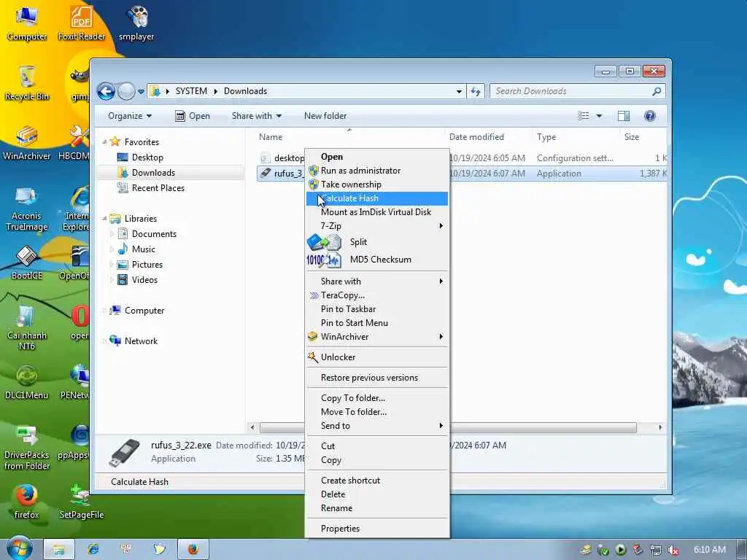747x560 pixels.
Task: Select Rename menu entry
Action: pos(377,508)
